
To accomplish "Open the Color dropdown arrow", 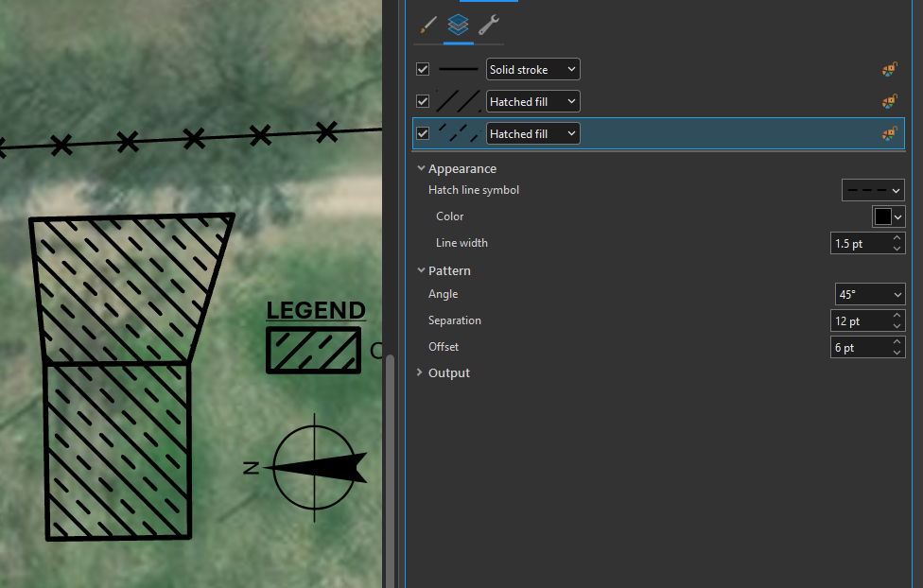I will tap(898, 216).
